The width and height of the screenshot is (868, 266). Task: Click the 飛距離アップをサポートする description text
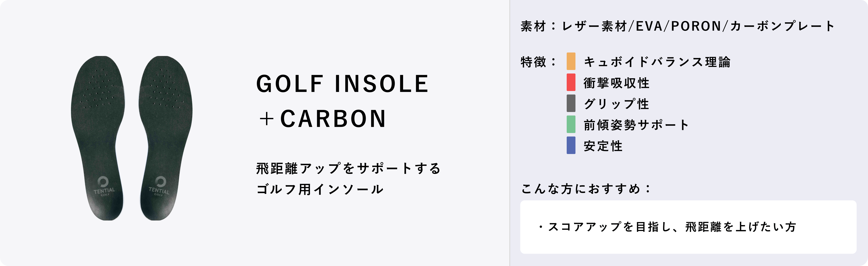(348, 168)
